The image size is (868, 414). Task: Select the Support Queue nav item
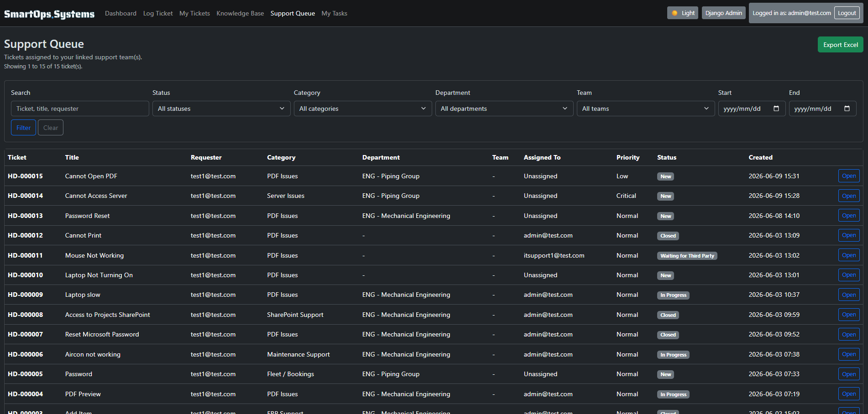coord(293,13)
